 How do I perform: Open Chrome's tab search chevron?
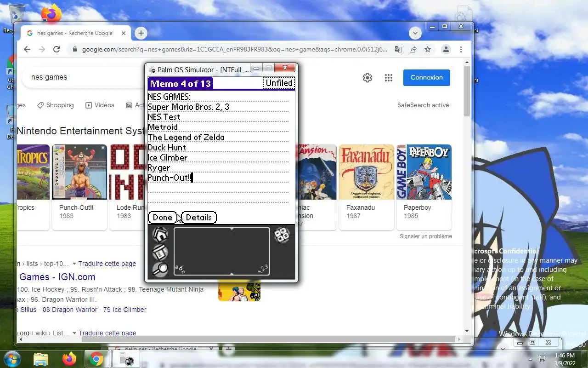tap(415, 33)
